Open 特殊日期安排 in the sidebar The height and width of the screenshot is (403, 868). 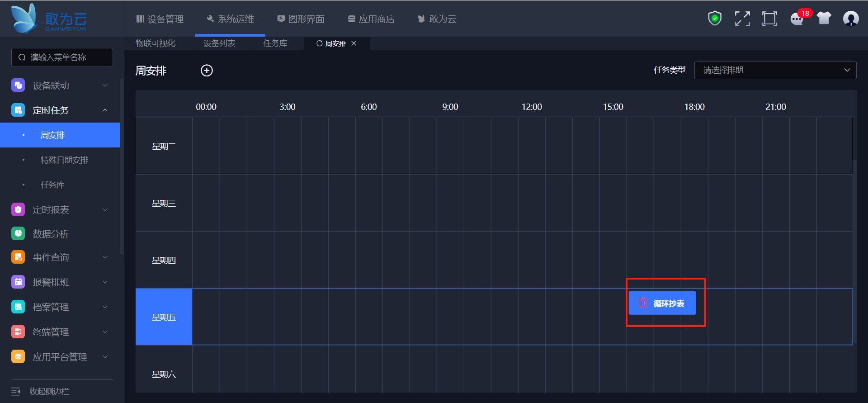click(60, 160)
